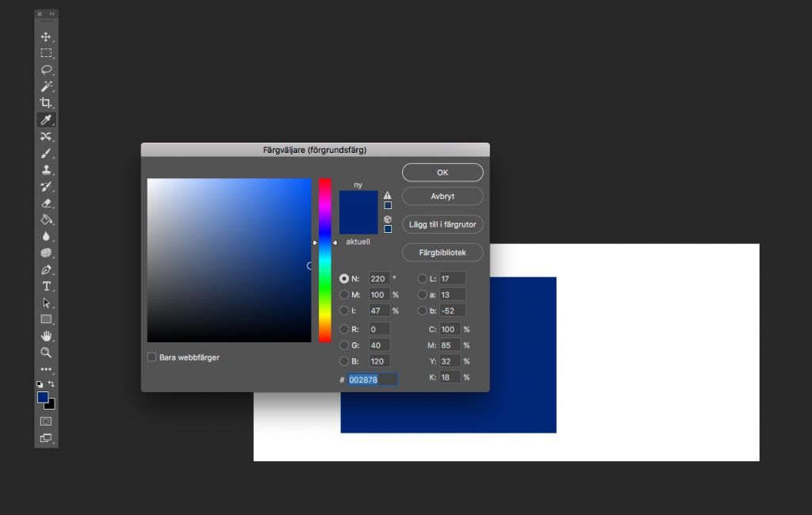The image size is (812, 515).
Task: Cancel with the Avbryt button
Action: click(x=442, y=196)
